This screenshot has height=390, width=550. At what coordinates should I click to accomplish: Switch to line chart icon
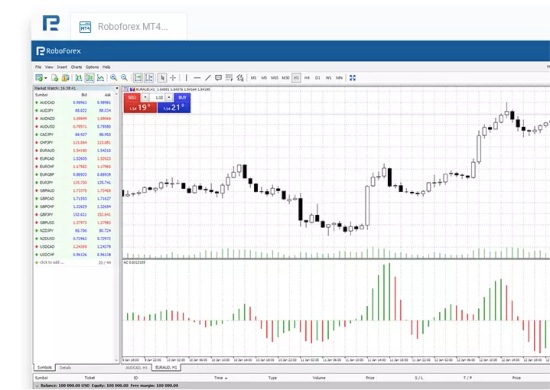[100, 78]
